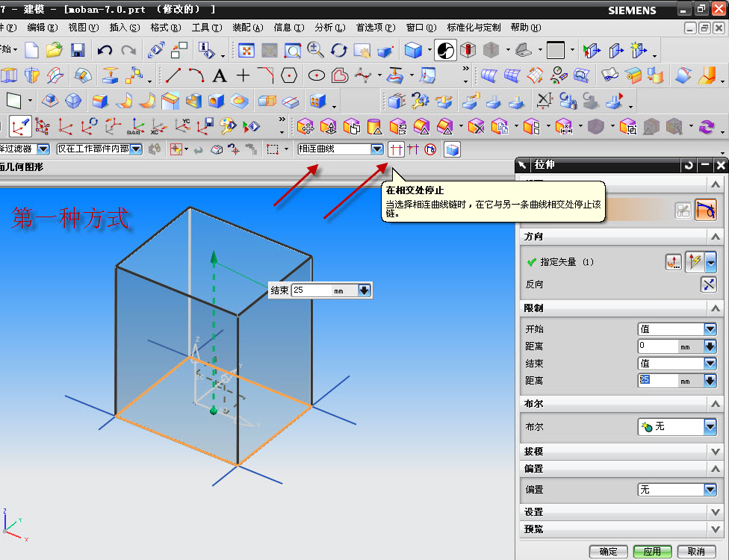Open the 插入(S) menu
The width and height of the screenshot is (729, 560).
tap(125, 28)
